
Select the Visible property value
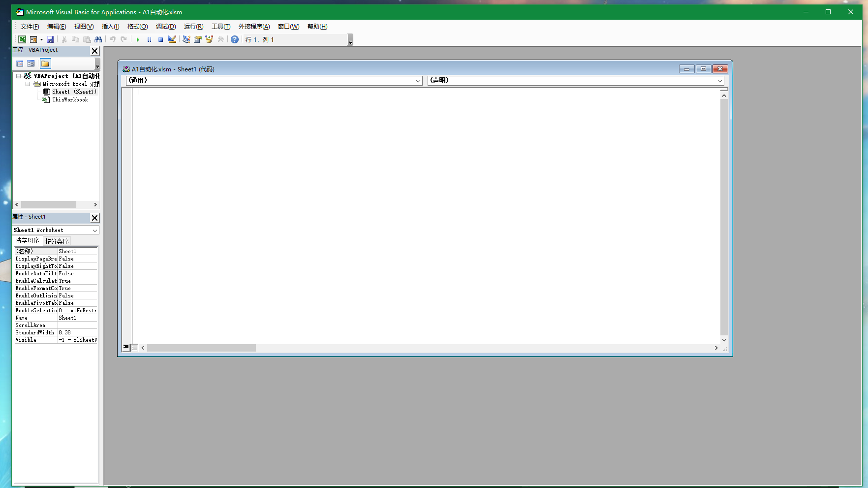click(x=78, y=340)
